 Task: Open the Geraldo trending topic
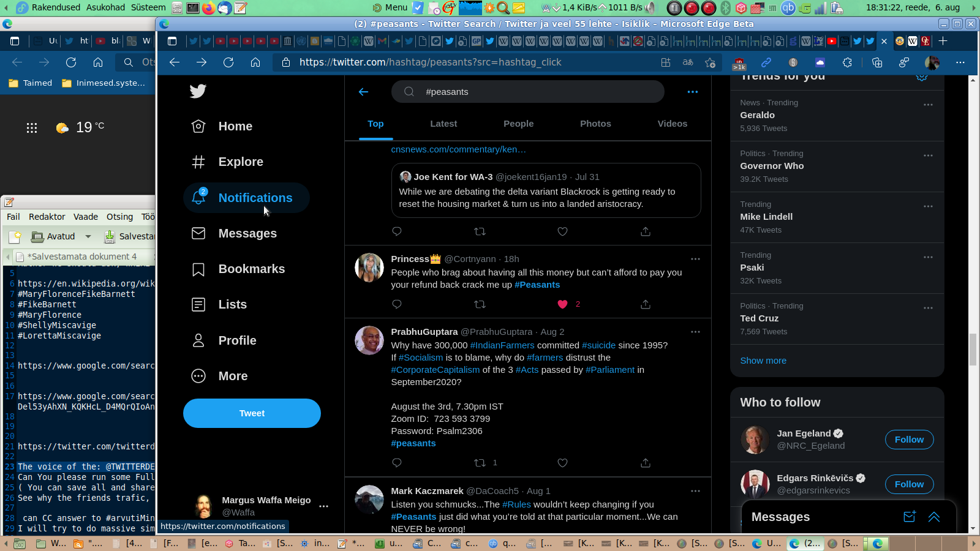(837, 116)
